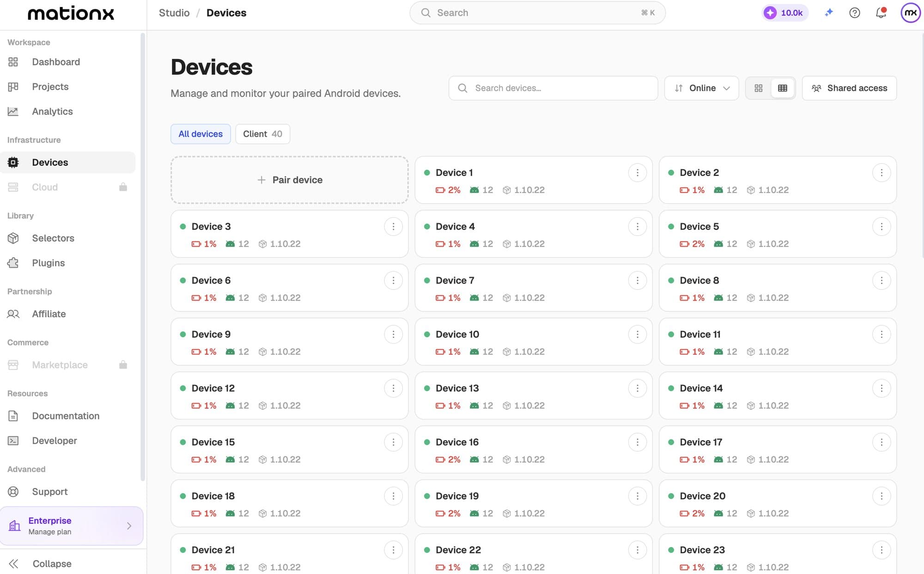Go to Projects in the sidebar
The height and width of the screenshot is (574, 924).
click(68, 87)
